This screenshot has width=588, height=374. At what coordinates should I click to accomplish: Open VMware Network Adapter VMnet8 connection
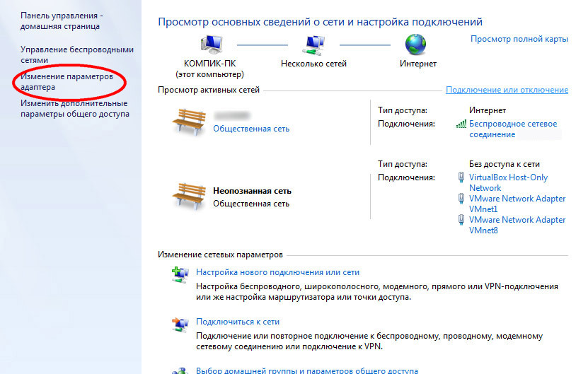tap(517, 225)
